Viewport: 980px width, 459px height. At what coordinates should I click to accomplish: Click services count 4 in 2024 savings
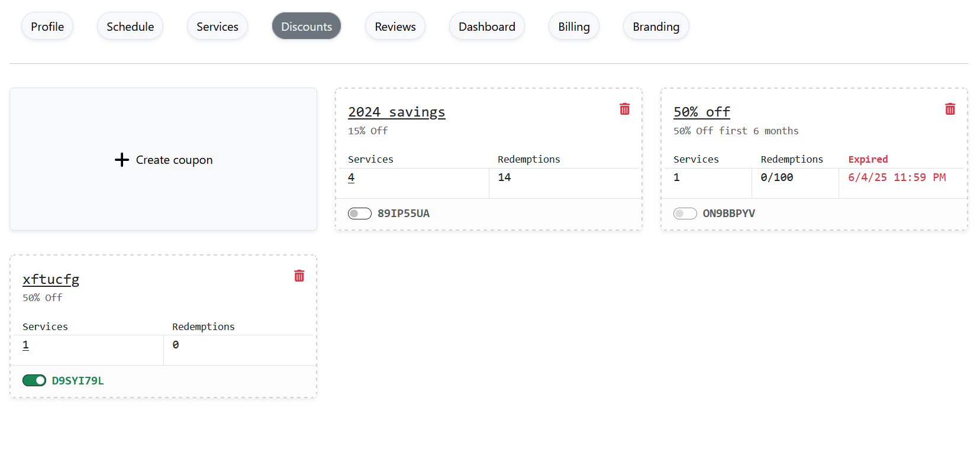coord(351,177)
